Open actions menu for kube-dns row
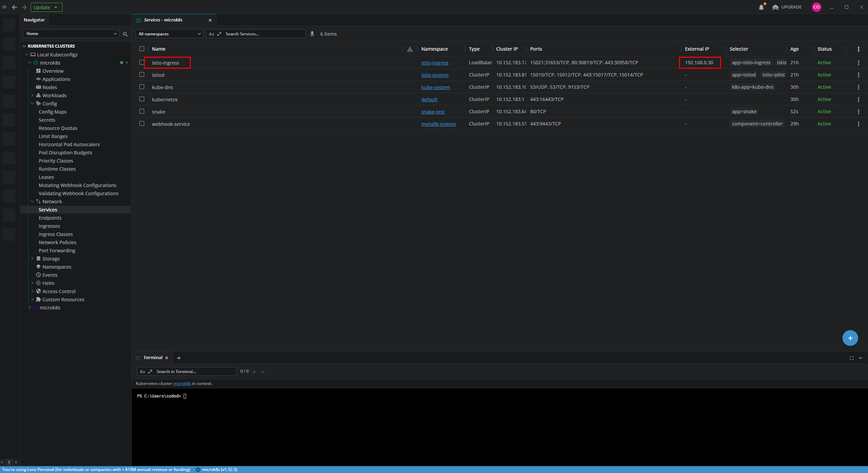868x473 pixels. click(858, 87)
